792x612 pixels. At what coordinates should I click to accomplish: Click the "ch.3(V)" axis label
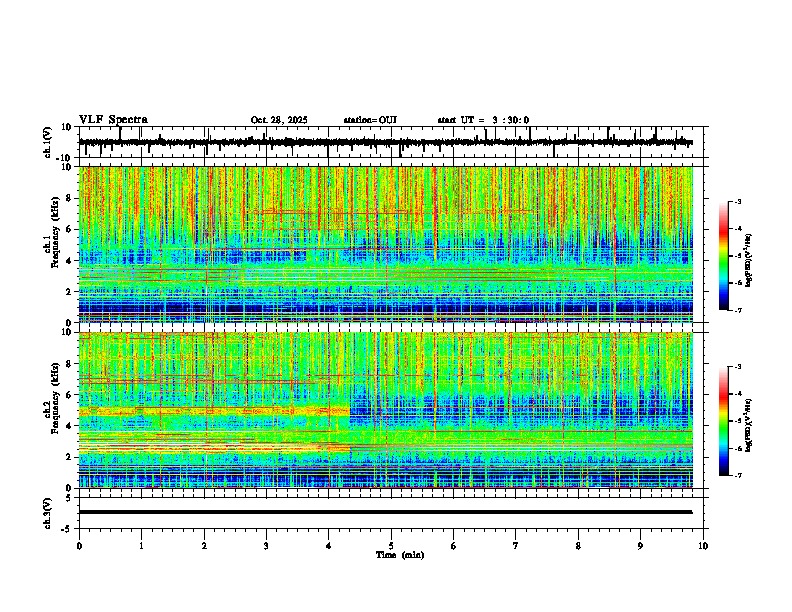pos(47,513)
